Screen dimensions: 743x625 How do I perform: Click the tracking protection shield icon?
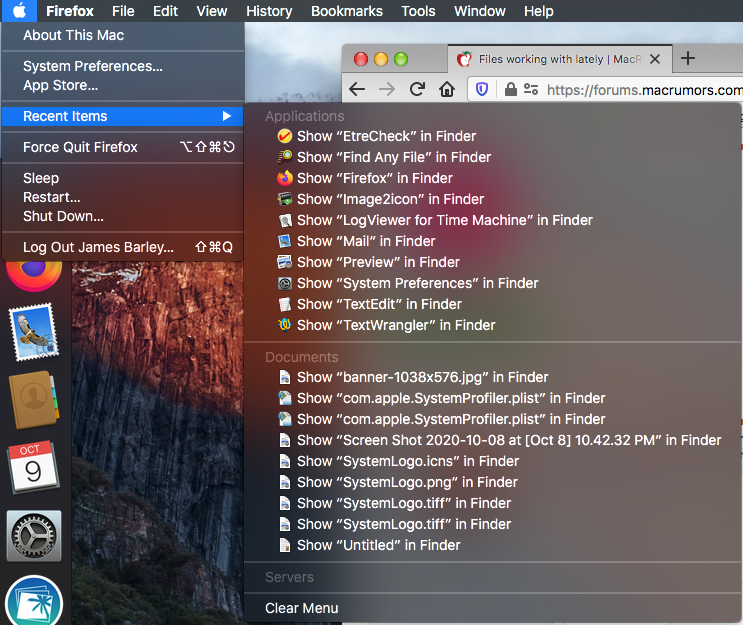(482, 89)
